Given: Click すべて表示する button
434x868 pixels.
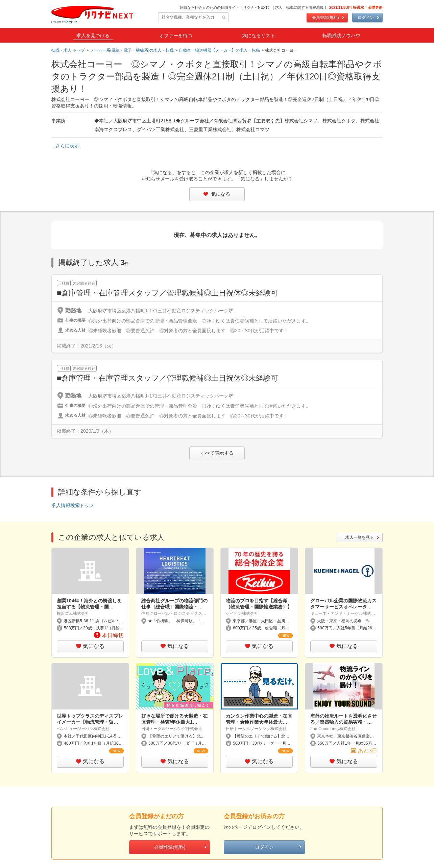Looking at the screenshot, I should [217, 453].
